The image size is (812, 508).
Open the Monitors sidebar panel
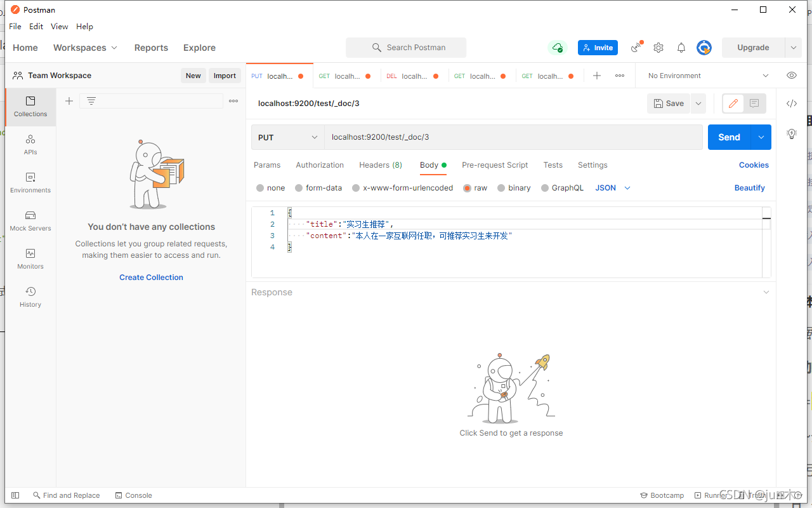30,259
